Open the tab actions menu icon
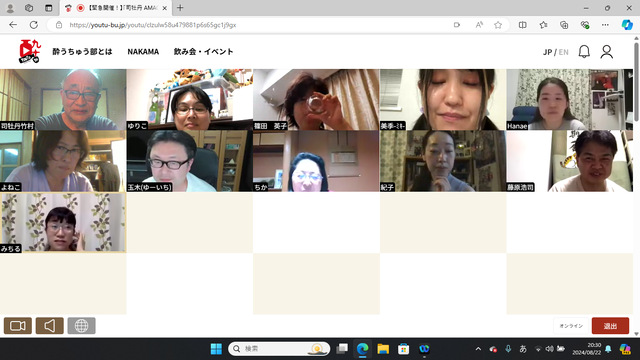This screenshot has width=640, height=360. tap(48, 8)
